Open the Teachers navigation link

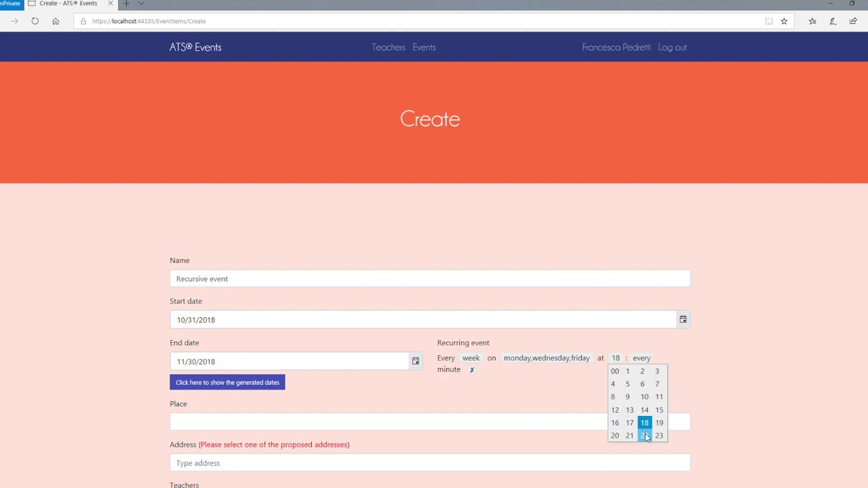(389, 47)
